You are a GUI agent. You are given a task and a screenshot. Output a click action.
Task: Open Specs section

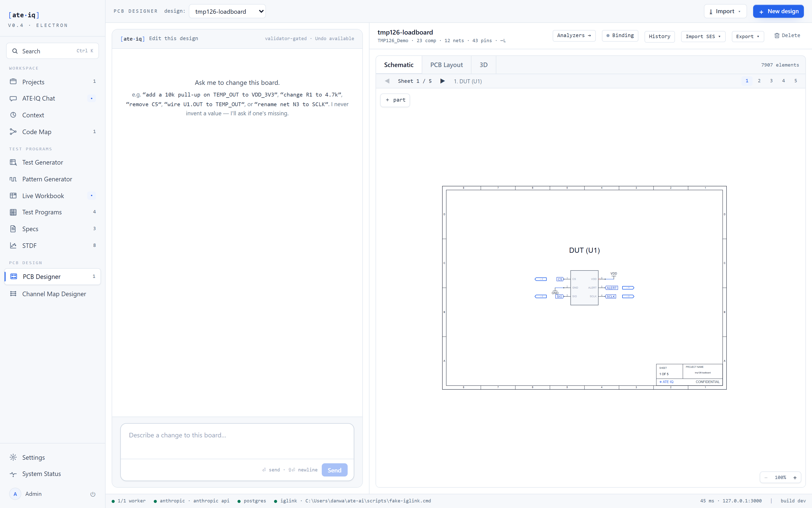pyautogui.click(x=52, y=229)
